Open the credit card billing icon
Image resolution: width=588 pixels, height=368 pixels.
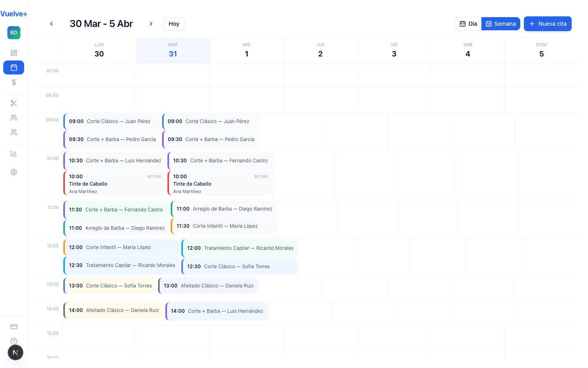click(x=14, y=327)
